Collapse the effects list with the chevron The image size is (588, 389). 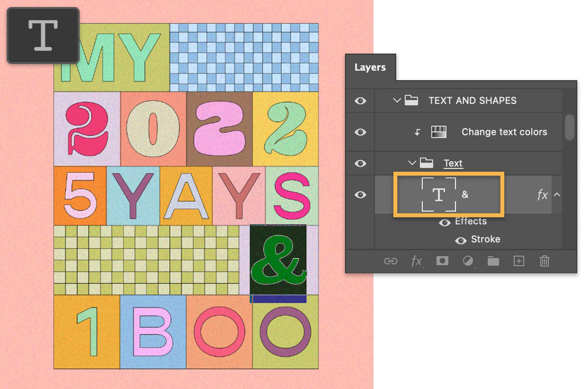(x=557, y=195)
